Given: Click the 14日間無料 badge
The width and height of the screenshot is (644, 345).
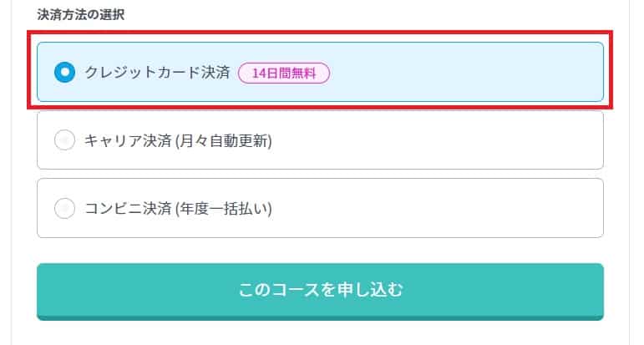Looking at the screenshot, I should pyautogui.click(x=284, y=73).
